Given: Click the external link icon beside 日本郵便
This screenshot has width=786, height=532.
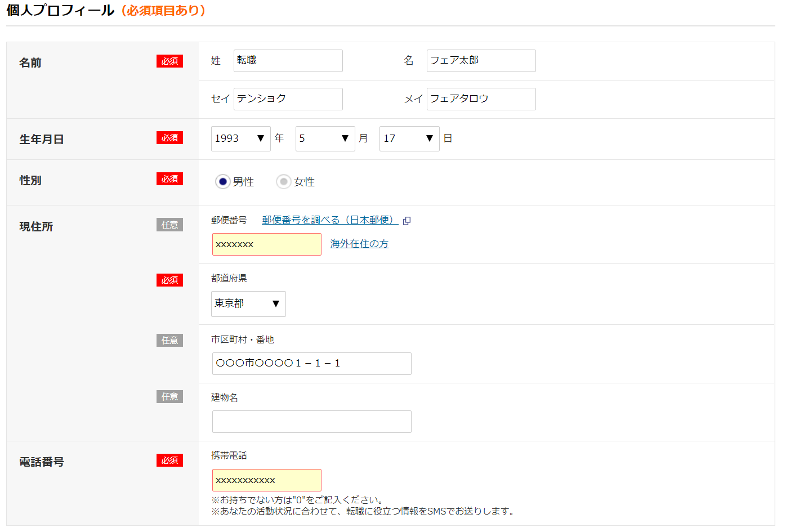Looking at the screenshot, I should pos(407,221).
